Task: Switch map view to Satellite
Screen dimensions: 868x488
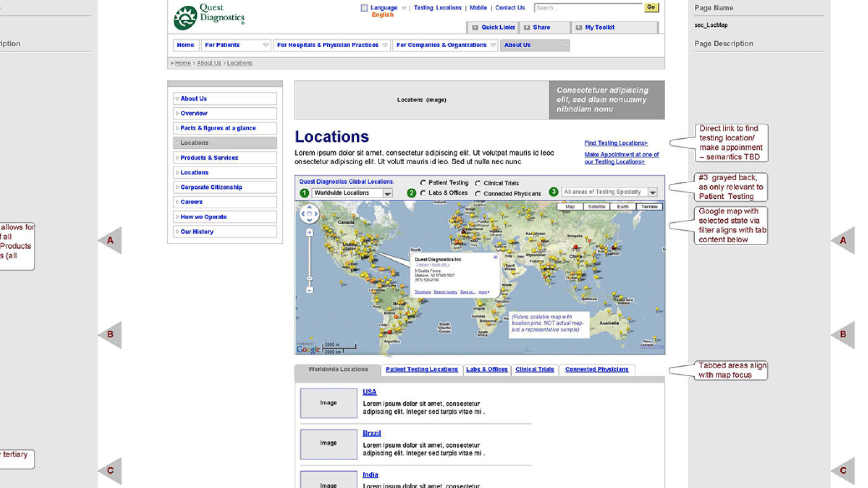Action: point(596,207)
